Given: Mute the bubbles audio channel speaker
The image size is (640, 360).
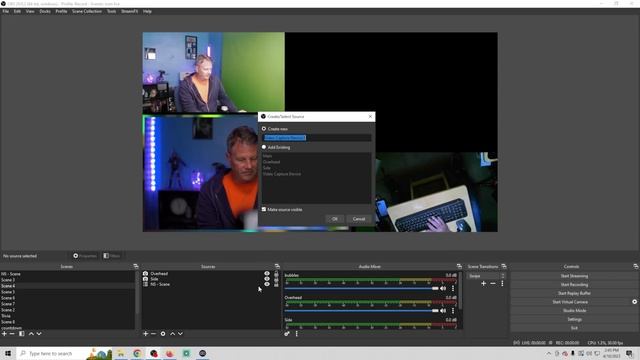Looking at the screenshot, I should [x=443, y=289].
